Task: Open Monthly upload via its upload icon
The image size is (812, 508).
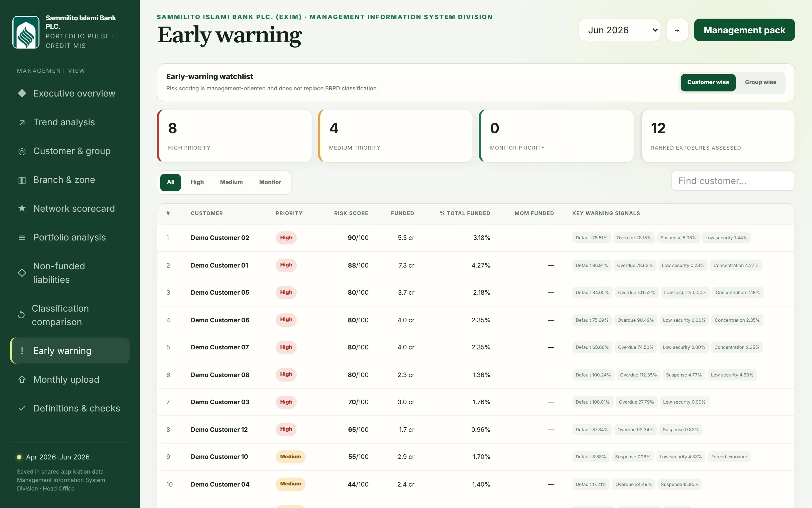Action: [22, 379]
